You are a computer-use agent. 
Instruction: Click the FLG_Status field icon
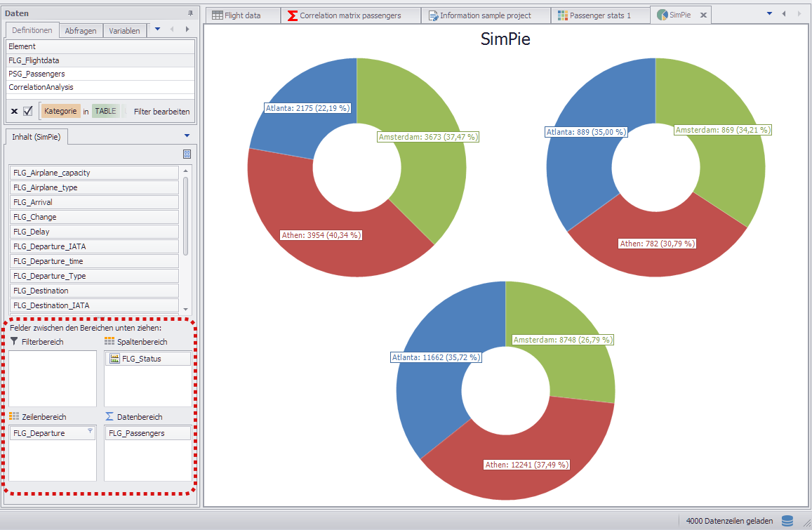(114, 359)
